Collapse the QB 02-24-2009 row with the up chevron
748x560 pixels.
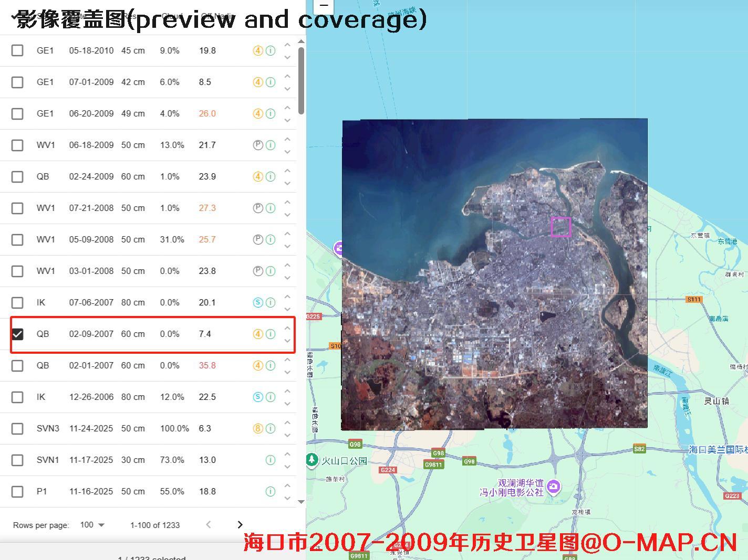[x=287, y=170]
